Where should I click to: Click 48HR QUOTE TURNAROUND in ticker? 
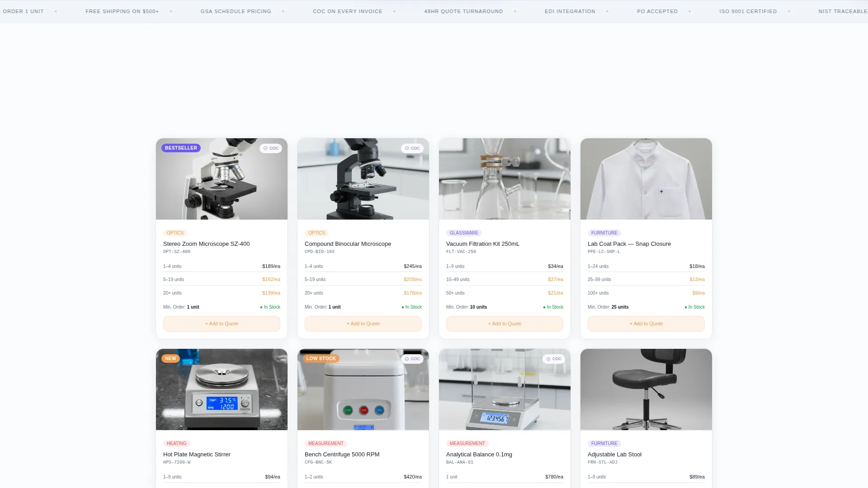pos(463,11)
